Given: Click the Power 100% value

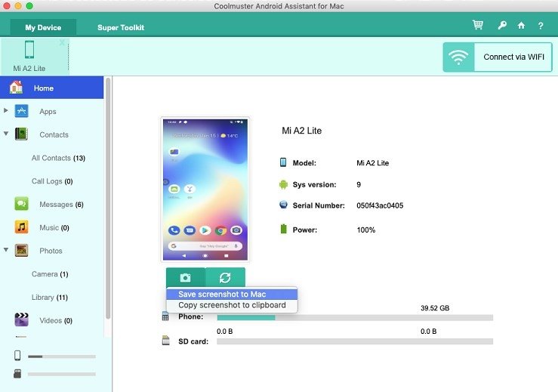Looking at the screenshot, I should point(365,230).
